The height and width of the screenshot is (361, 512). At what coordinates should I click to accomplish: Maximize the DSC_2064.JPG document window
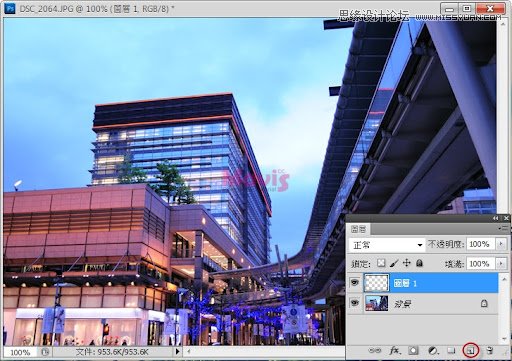(x=467, y=8)
